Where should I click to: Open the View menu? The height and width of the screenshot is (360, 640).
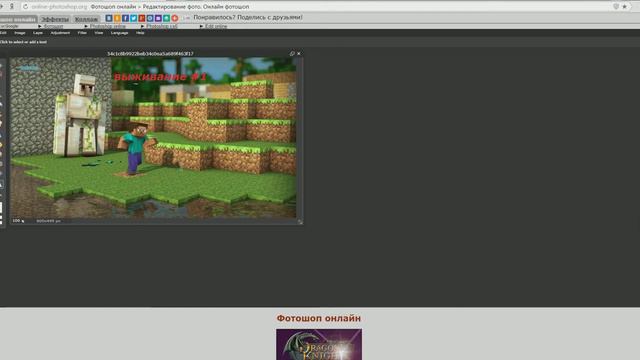pos(99,33)
